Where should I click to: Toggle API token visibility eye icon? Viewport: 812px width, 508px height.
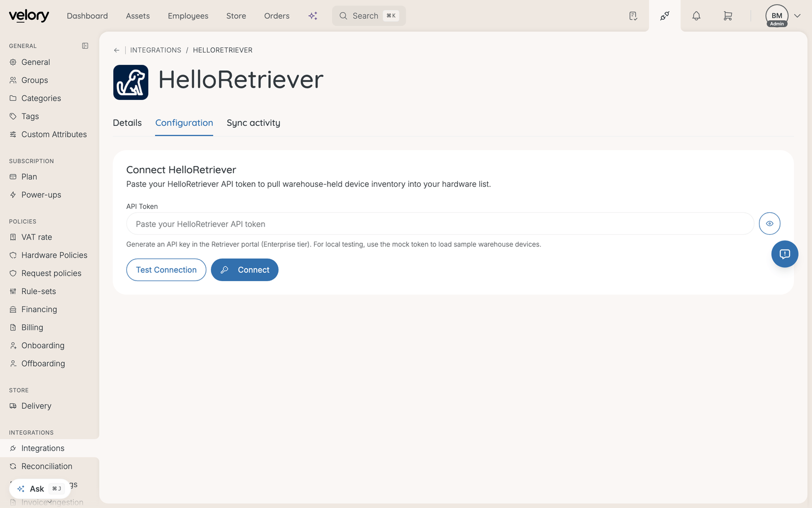[x=770, y=224]
